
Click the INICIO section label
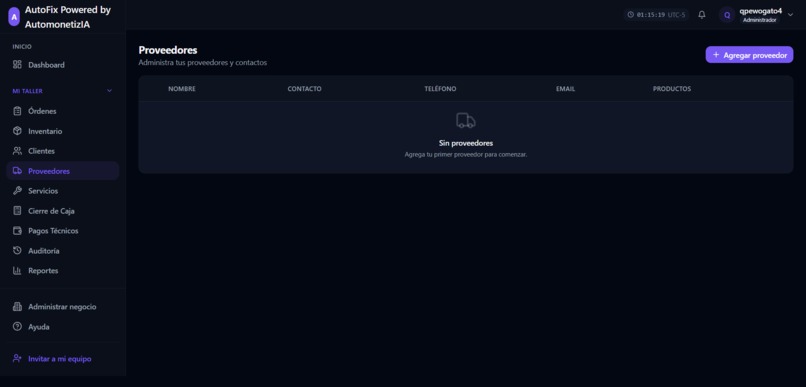click(22, 47)
